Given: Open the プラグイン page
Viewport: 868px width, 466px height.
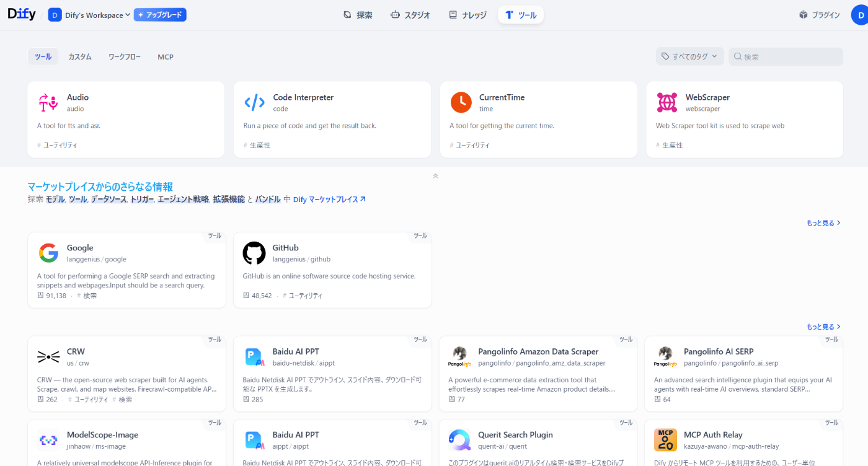Looking at the screenshot, I should (820, 15).
